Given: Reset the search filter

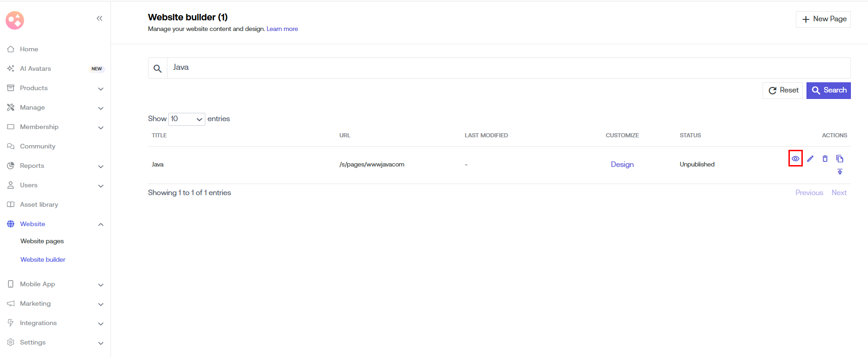Looking at the screenshot, I should (x=783, y=90).
